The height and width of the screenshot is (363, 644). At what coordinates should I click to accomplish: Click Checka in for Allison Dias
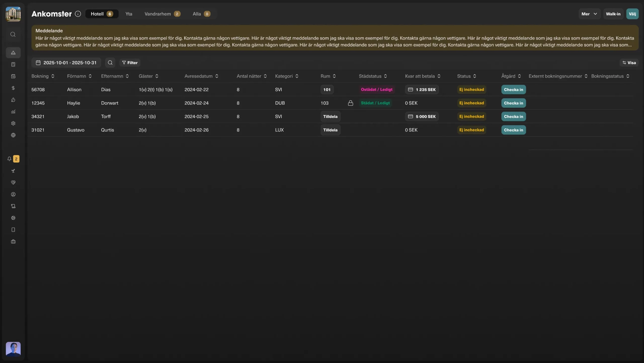513,89
